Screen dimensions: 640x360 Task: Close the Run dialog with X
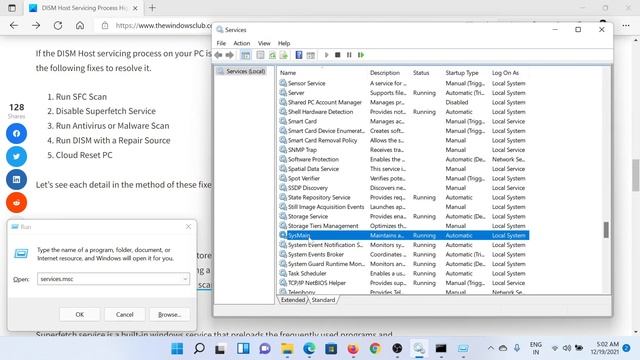(188, 227)
